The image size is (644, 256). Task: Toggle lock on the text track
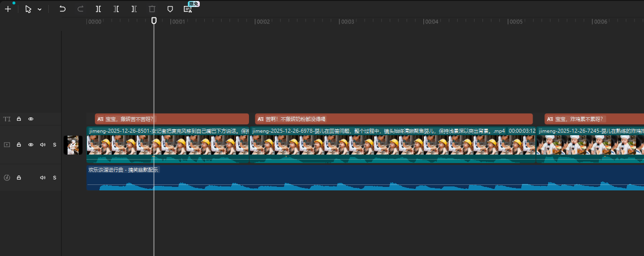point(19,119)
